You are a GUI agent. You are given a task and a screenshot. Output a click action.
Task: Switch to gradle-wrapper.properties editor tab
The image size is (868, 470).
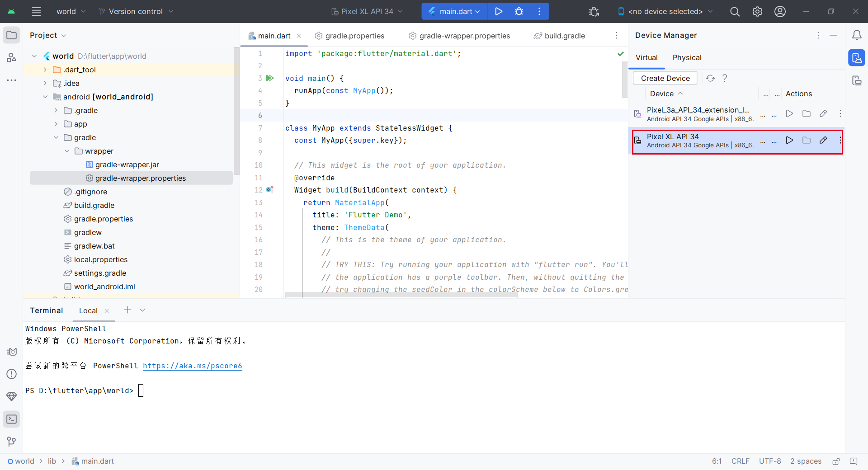(459, 36)
